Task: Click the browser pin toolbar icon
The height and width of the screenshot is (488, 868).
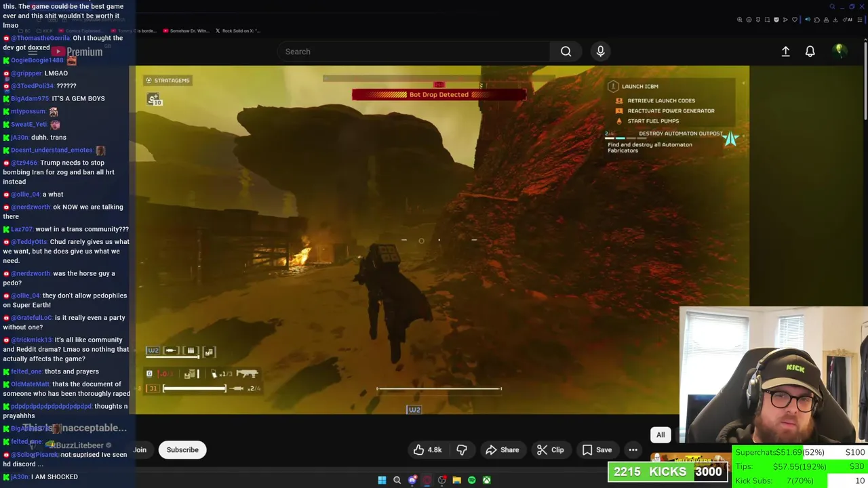Action: [x=758, y=20]
